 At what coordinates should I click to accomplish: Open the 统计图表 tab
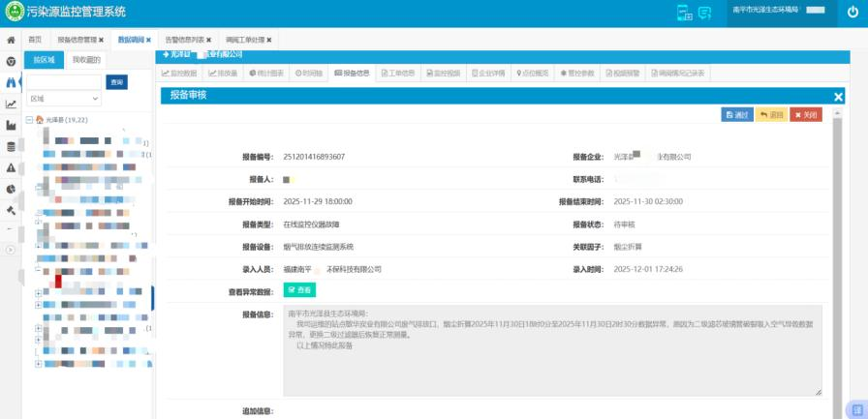click(265, 73)
